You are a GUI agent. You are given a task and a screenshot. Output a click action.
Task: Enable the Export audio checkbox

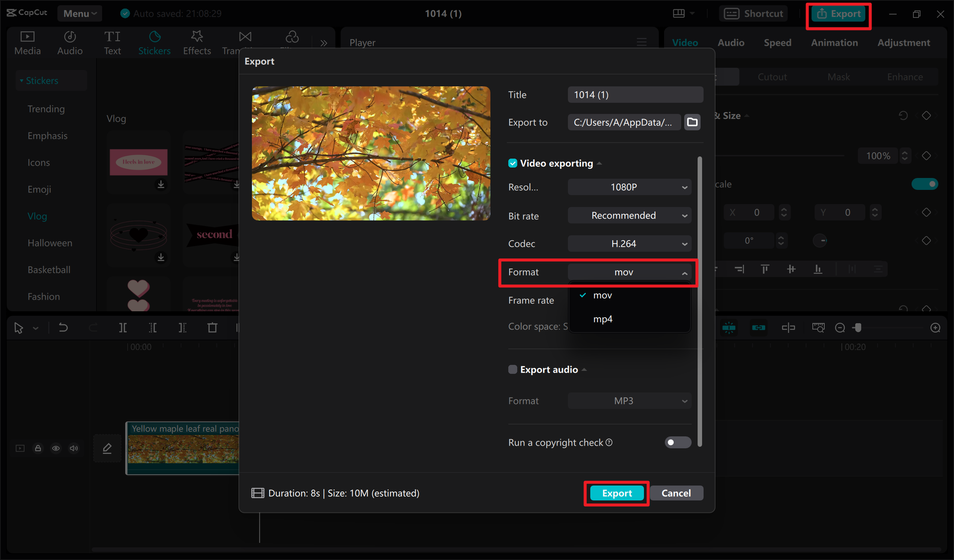point(512,369)
